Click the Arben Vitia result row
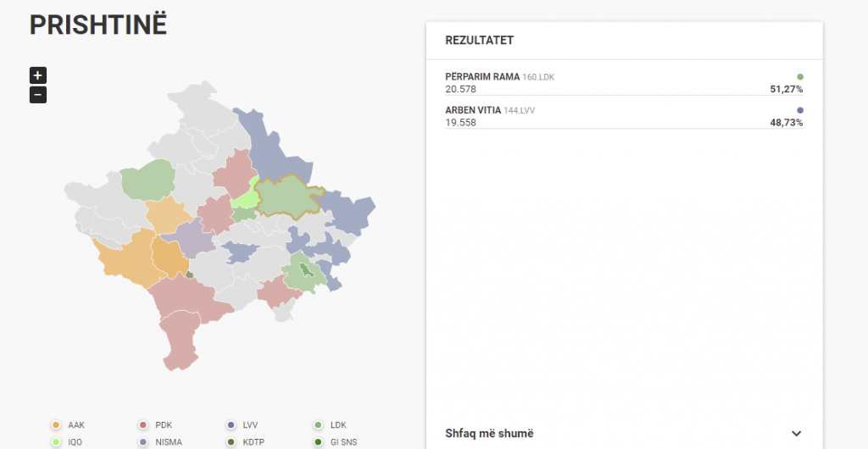868x449 pixels. pyautogui.click(x=623, y=116)
